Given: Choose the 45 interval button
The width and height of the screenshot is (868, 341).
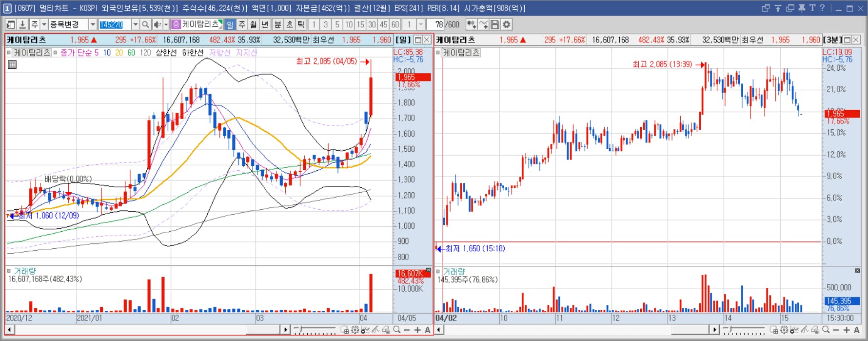Looking at the screenshot, I should pos(384,24).
